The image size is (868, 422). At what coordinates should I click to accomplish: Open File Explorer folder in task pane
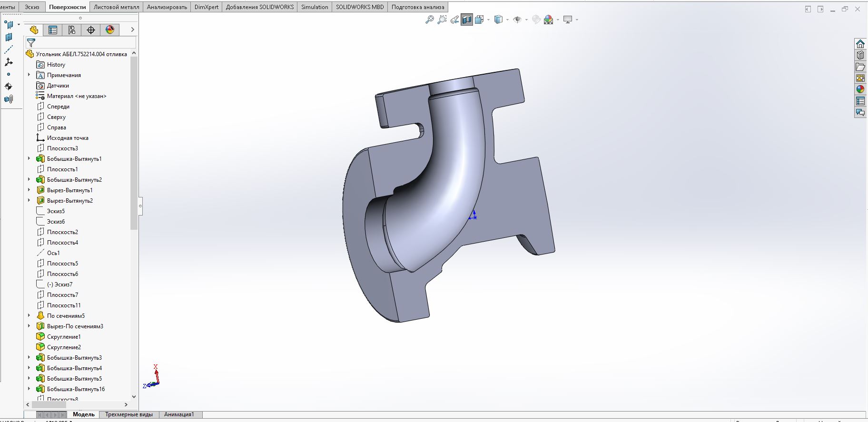860,67
